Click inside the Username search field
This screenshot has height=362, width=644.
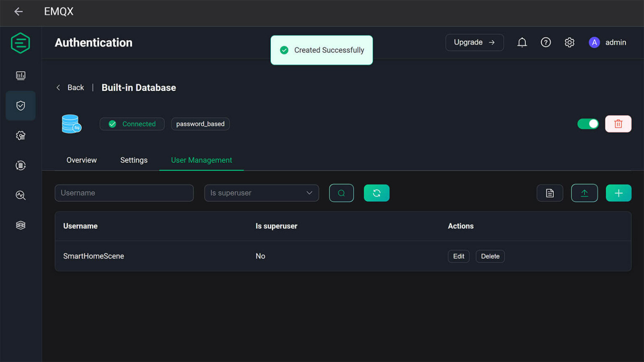124,193
